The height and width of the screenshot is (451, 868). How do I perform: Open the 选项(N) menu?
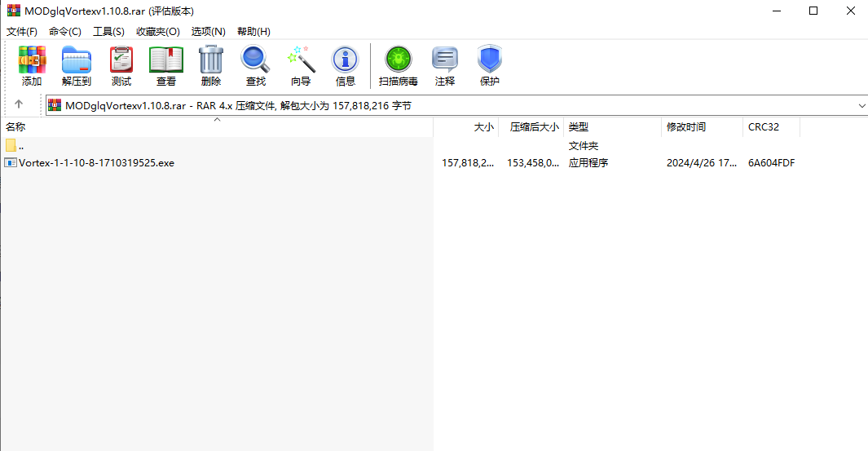(208, 32)
